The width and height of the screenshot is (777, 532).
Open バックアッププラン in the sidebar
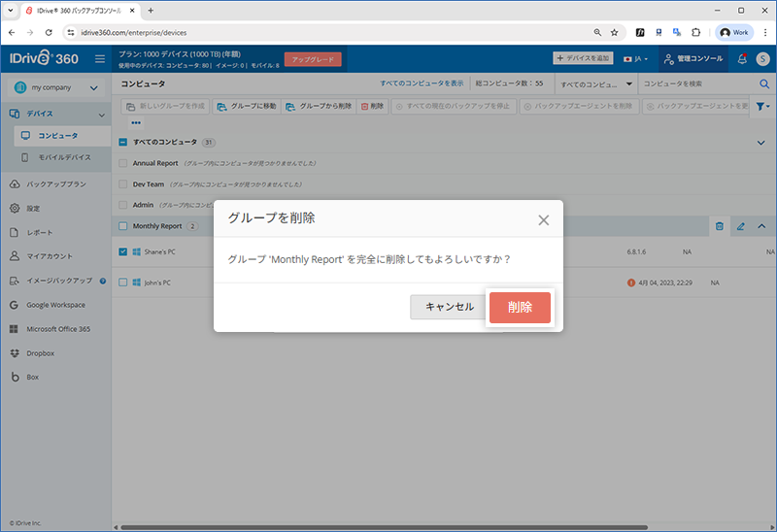click(x=56, y=183)
